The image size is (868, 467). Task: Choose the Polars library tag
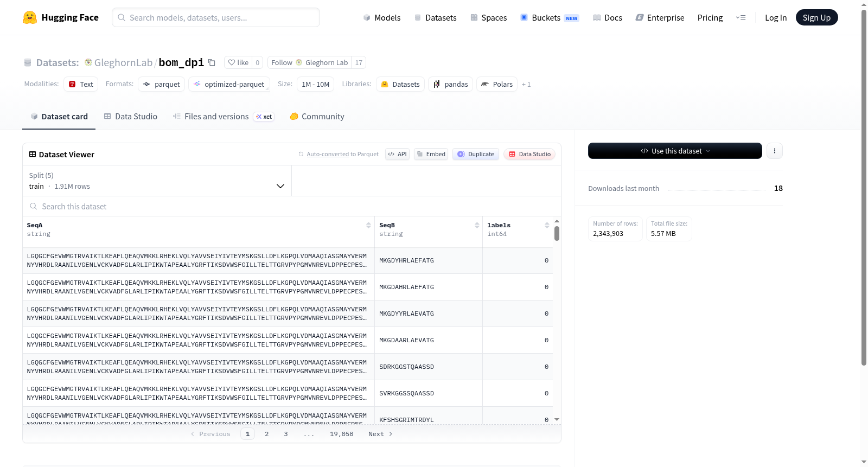(x=497, y=84)
